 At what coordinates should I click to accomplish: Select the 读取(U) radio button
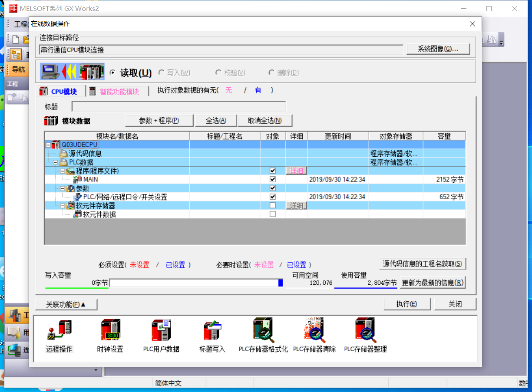[x=112, y=72]
